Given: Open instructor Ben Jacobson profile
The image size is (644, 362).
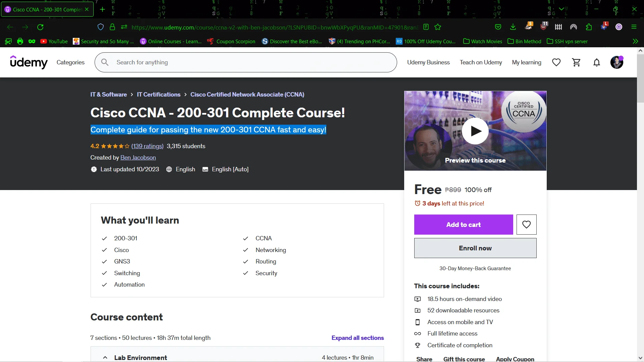Looking at the screenshot, I should (138, 158).
